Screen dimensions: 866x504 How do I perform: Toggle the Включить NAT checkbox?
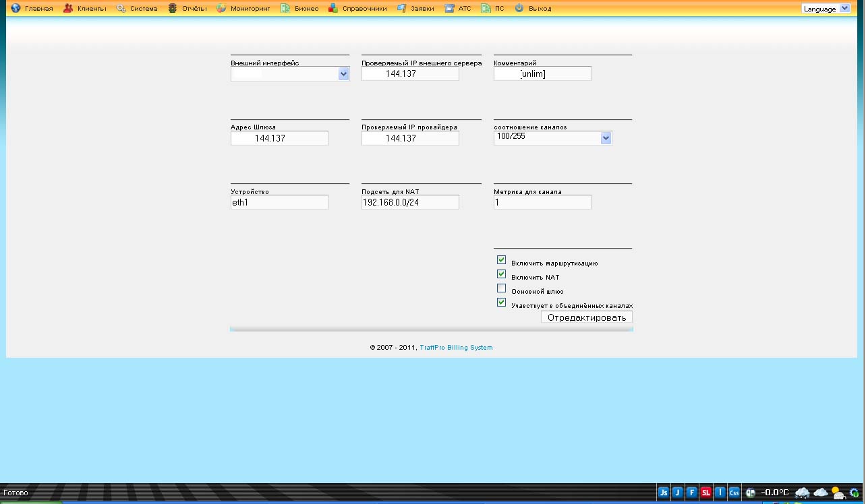point(501,274)
